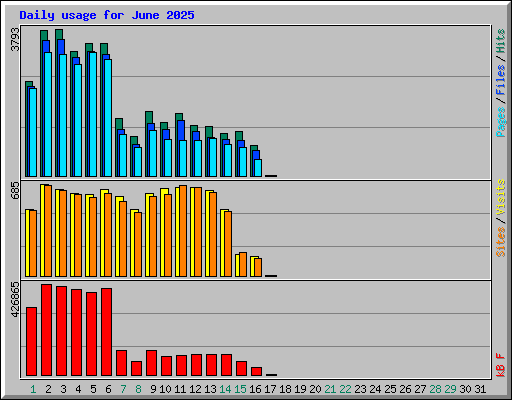Screen dimensions: 512x400
Task: Click green weekend day label "7"
Action: (123, 389)
